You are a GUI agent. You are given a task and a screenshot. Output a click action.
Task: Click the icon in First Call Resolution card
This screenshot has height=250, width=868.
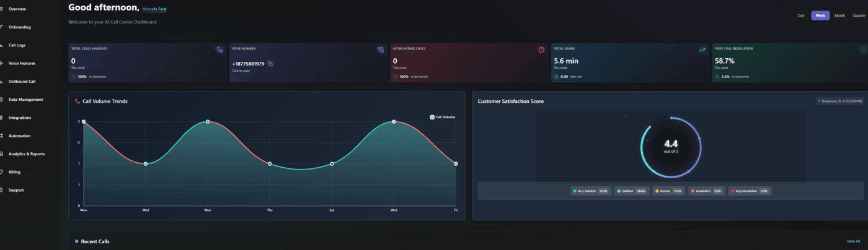coord(863,50)
